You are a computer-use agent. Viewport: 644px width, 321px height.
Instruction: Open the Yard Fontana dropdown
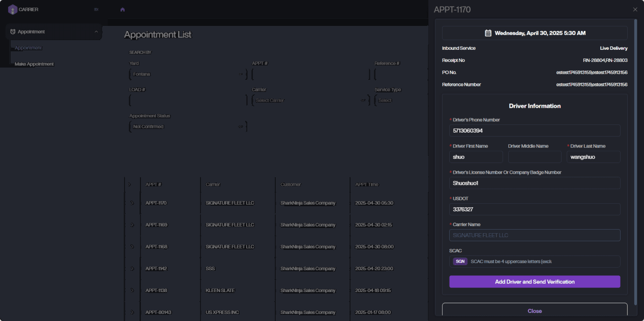click(x=188, y=74)
